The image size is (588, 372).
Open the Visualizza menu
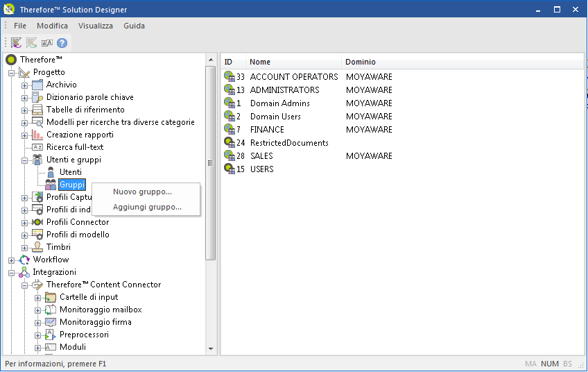95,26
